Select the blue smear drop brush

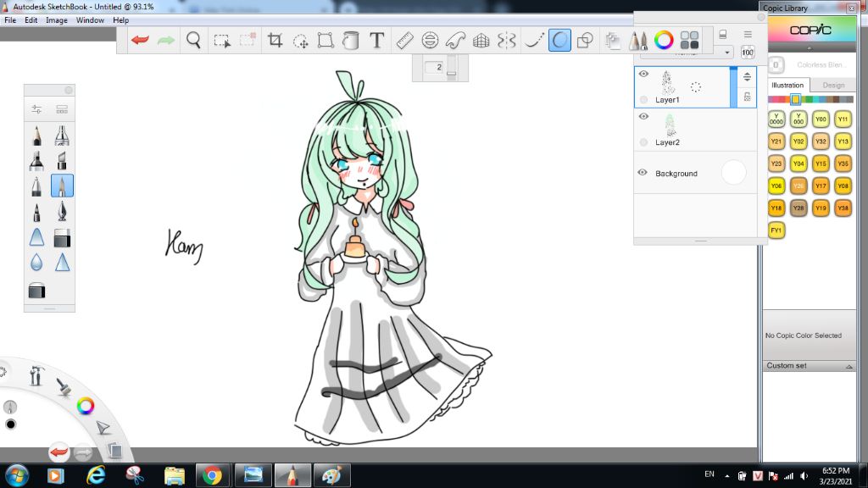pos(36,262)
